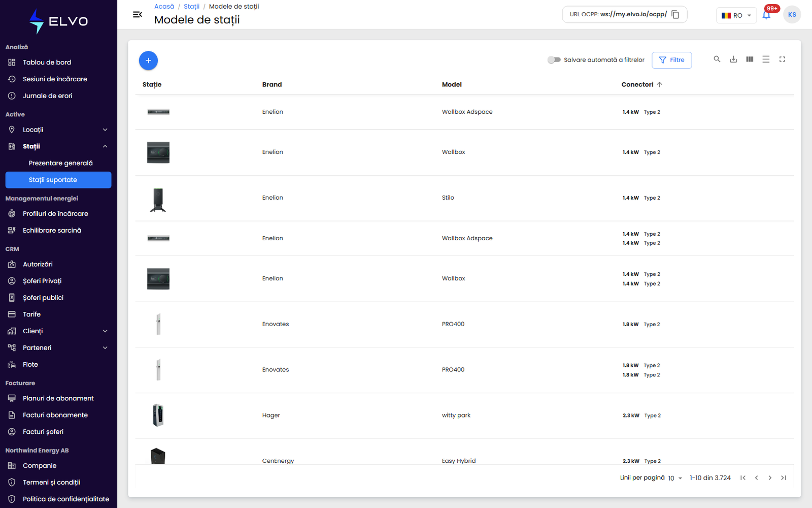
Task: Go to the first page
Action: [743, 478]
